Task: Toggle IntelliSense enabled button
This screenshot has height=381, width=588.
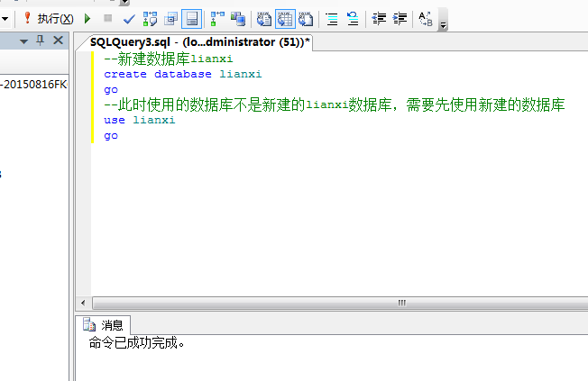Action: pyautogui.click(x=191, y=19)
